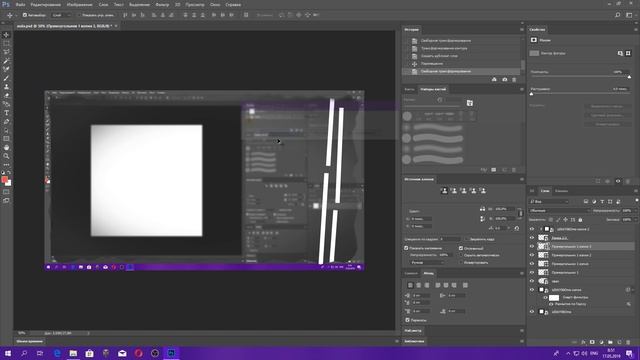Screen dimensions: 640x360
Task: Lock layer position icon
Action: tap(565, 220)
